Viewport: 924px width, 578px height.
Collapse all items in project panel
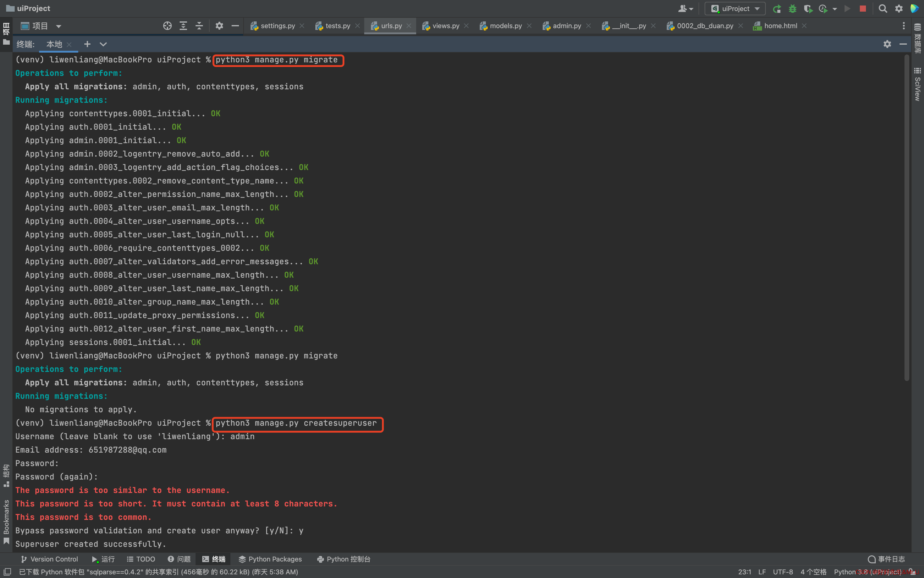point(199,26)
